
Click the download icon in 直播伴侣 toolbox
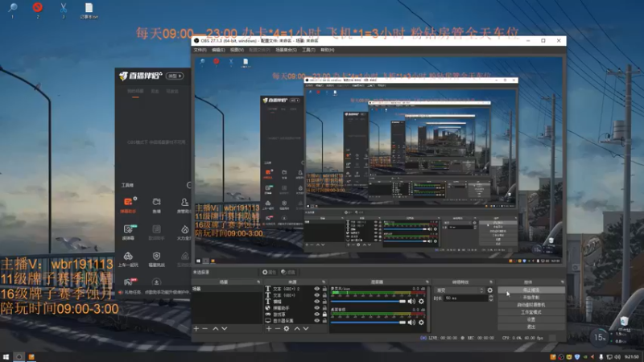pyautogui.click(x=156, y=282)
